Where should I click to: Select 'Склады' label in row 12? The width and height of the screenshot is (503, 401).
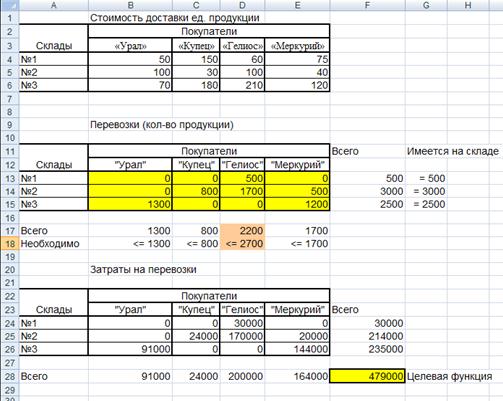click(x=54, y=164)
